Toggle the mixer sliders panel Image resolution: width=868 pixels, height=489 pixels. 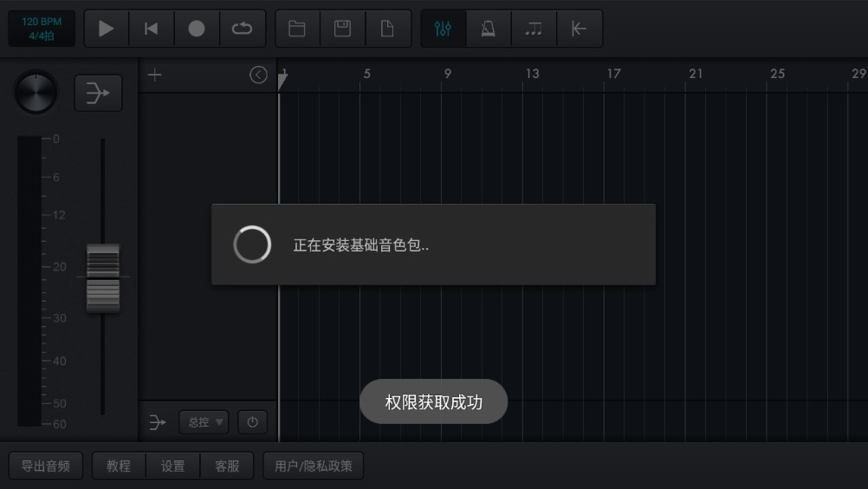pyautogui.click(x=443, y=29)
